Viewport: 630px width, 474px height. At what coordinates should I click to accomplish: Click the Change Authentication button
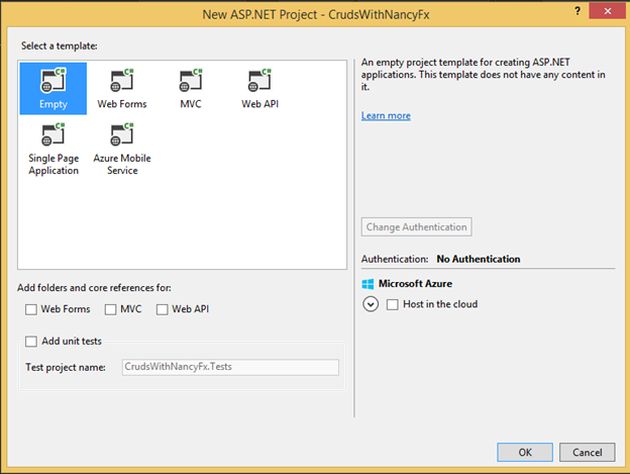tap(416, 227)
